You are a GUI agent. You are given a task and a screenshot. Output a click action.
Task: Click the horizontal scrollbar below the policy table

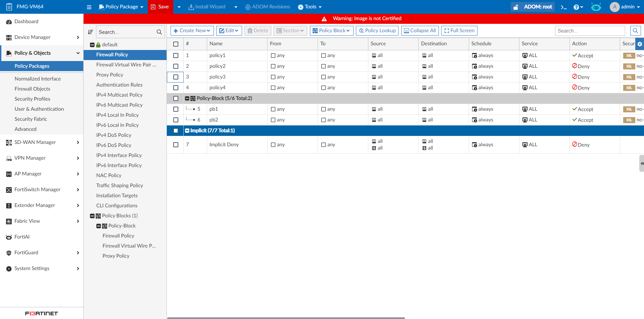point(285,317)
